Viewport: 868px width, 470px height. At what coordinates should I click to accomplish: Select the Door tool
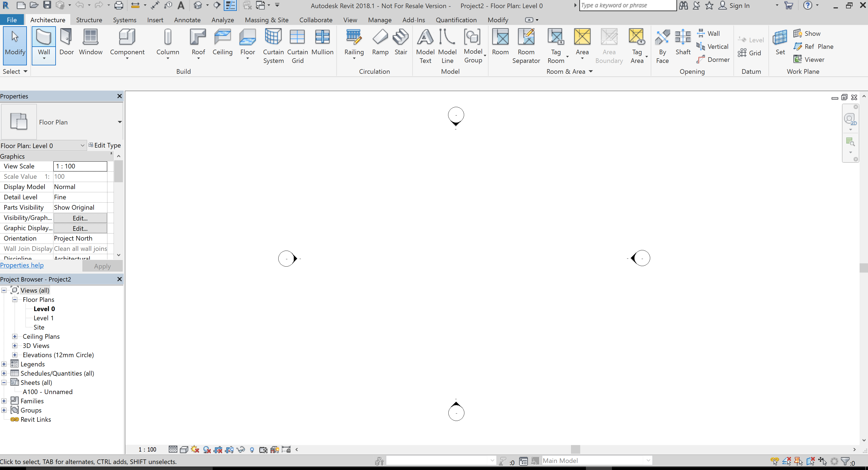tap(66, 43)
